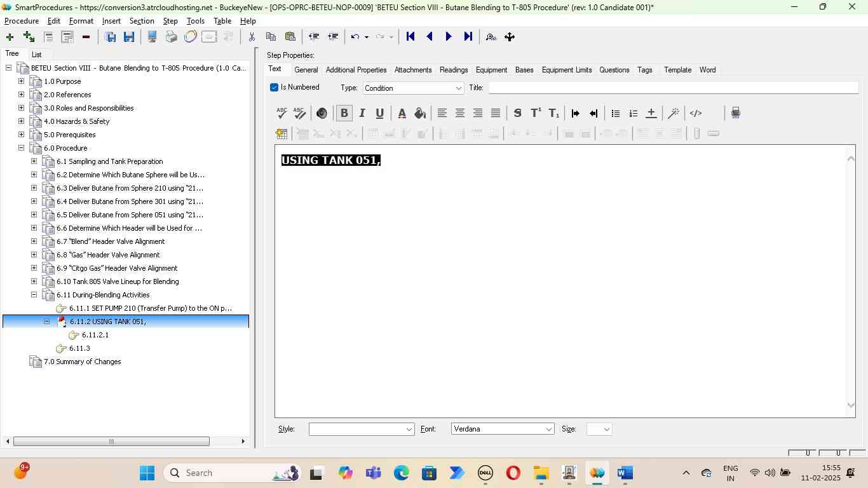This screenshot has height=488, width=868.
Task: Click the bulleted list icon
Action: pyautogui.click(x=615, y=113)
